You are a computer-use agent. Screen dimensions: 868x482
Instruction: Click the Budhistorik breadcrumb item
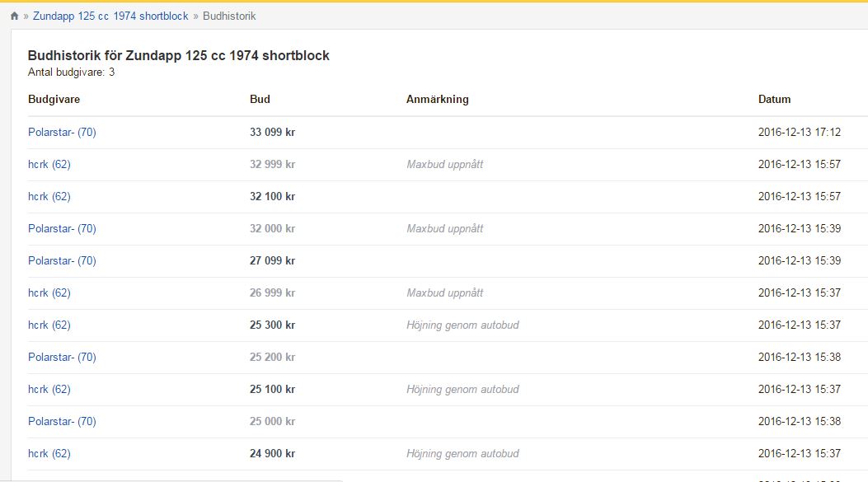click(229, 16)
